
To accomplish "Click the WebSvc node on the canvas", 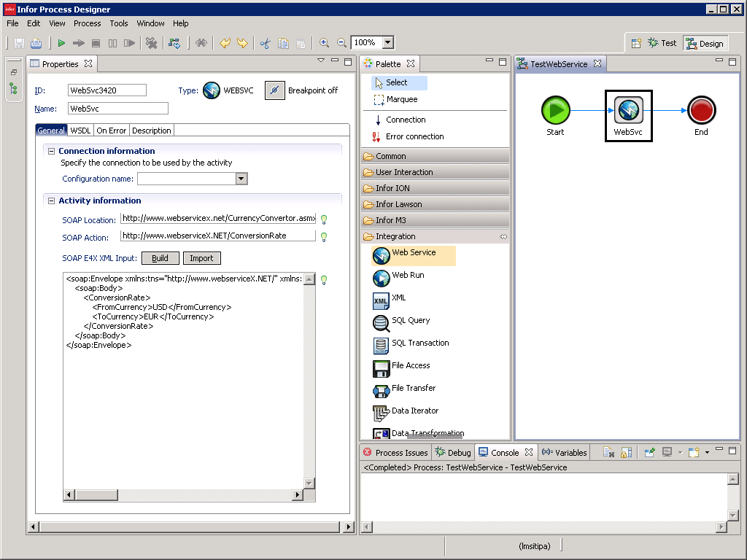I will point(628,111).
